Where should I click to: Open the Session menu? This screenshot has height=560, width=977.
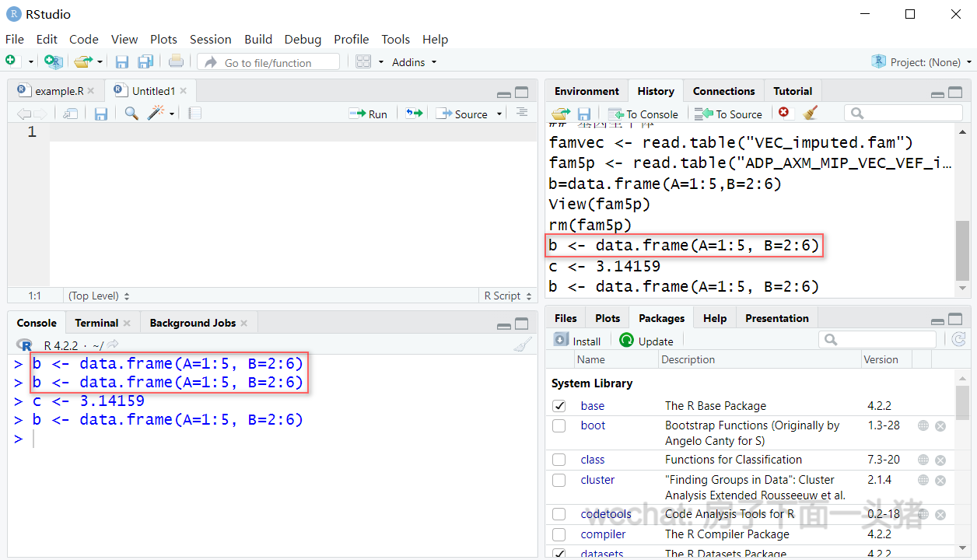coord(210,39)
